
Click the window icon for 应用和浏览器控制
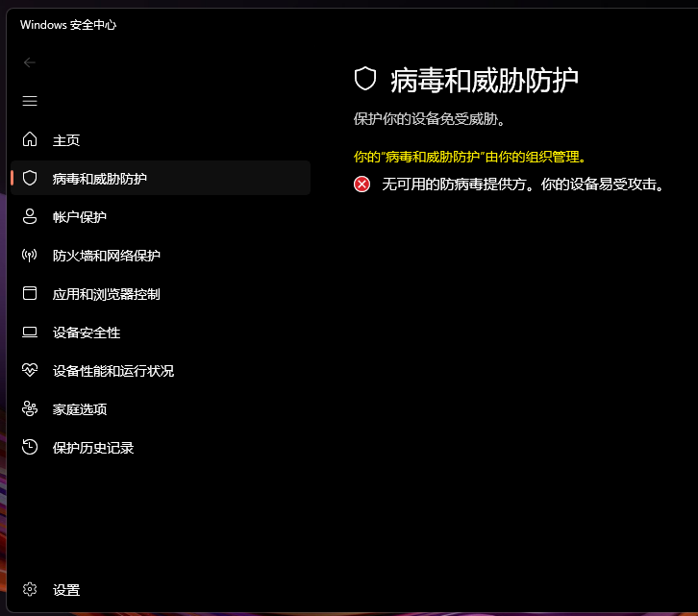coord(30,294)
